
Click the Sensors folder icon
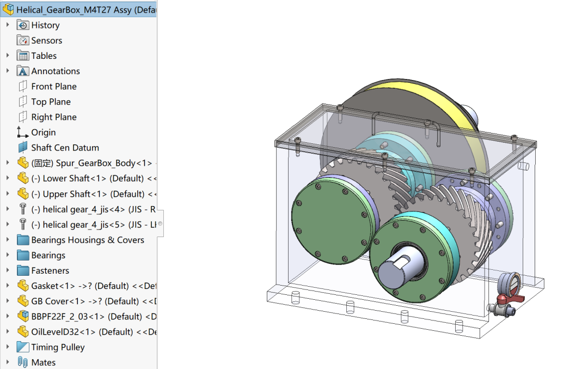22,40
